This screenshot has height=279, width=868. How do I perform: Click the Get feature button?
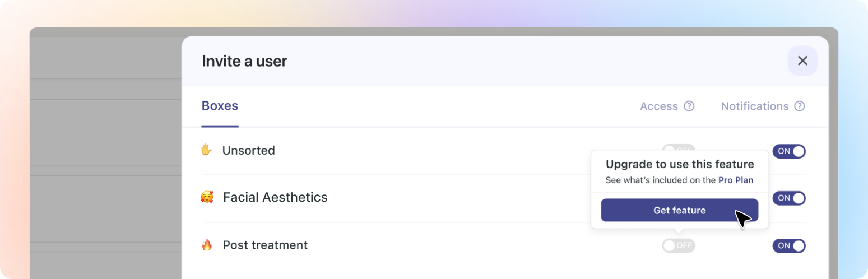(x=679, y=211)
